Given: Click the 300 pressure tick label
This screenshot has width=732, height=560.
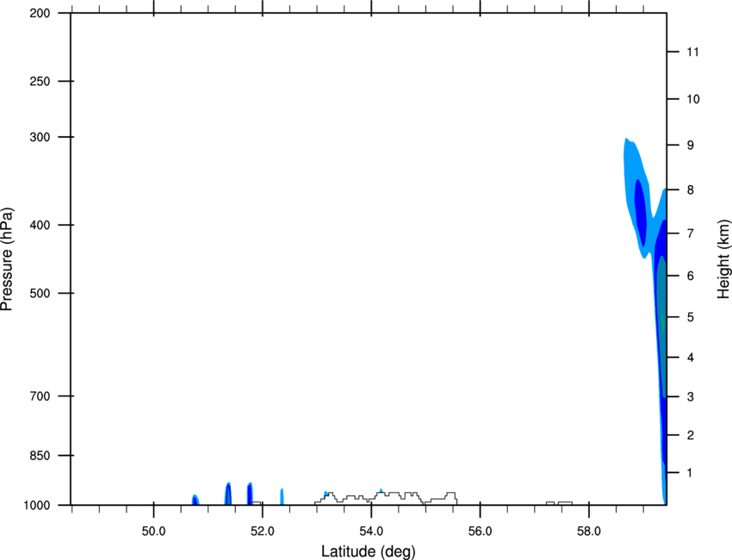Looking at the screenshot, I should tap(40, 137).
